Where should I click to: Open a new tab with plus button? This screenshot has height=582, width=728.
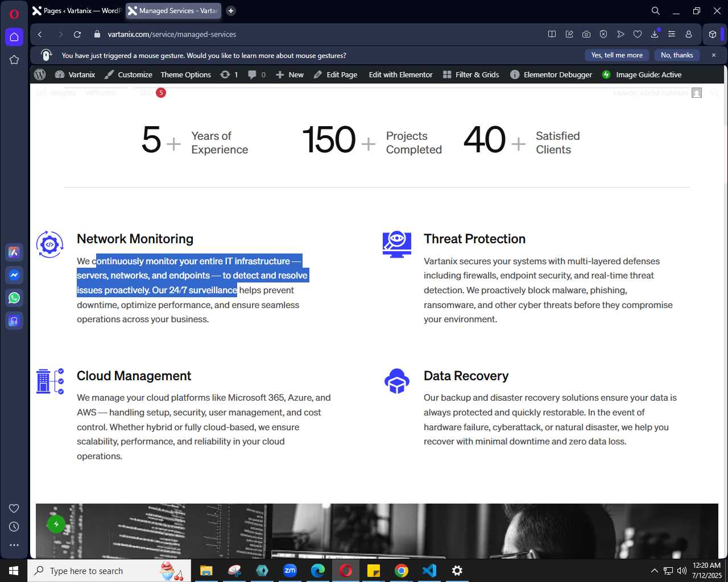[231, 11]
